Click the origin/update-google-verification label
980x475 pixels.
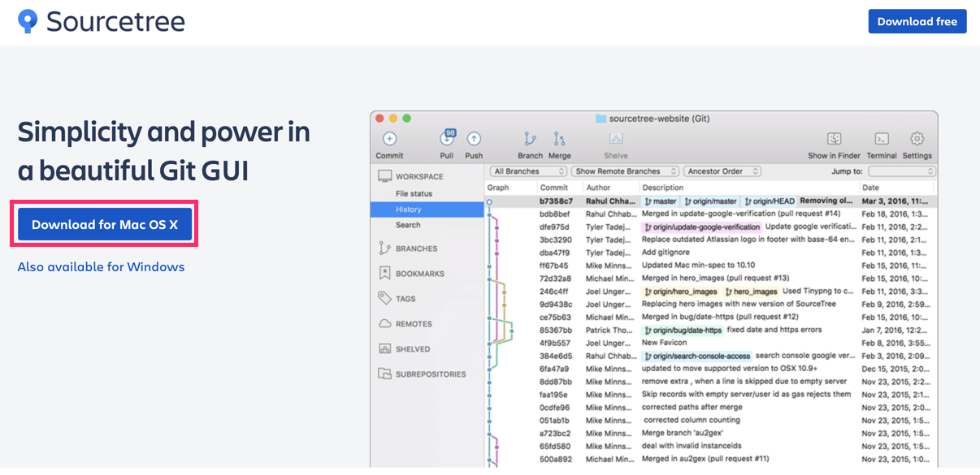[702, 227]
